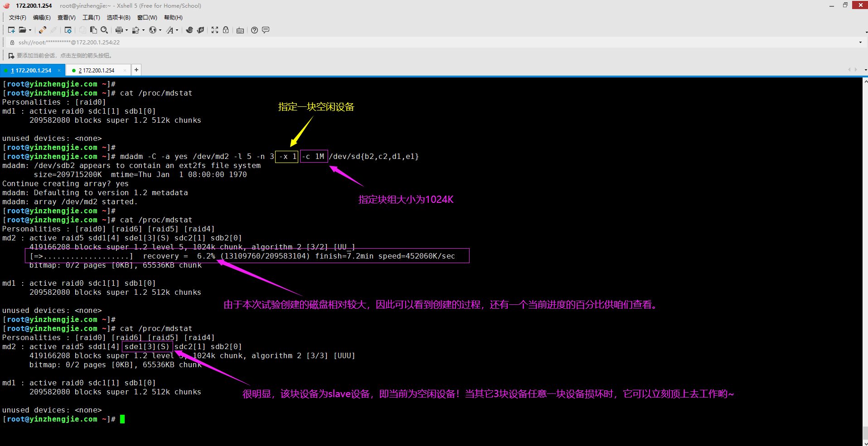
Task: Open the on-screen Keyboard icon
Action: click(x=240, y=30)
